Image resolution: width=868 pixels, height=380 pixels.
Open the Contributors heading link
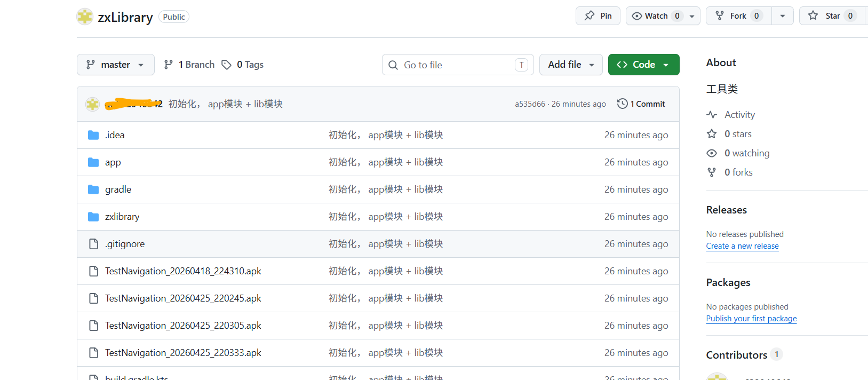pyautogui.click(x=737, y=355)
